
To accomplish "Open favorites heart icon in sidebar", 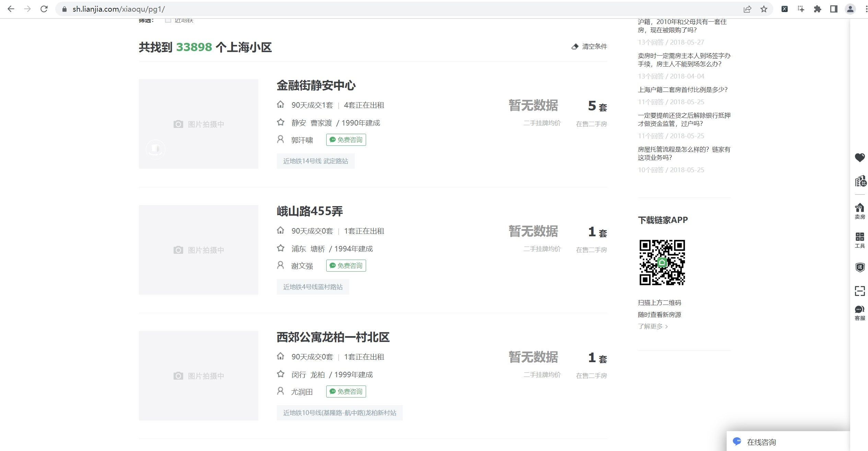I will point(859,157).
